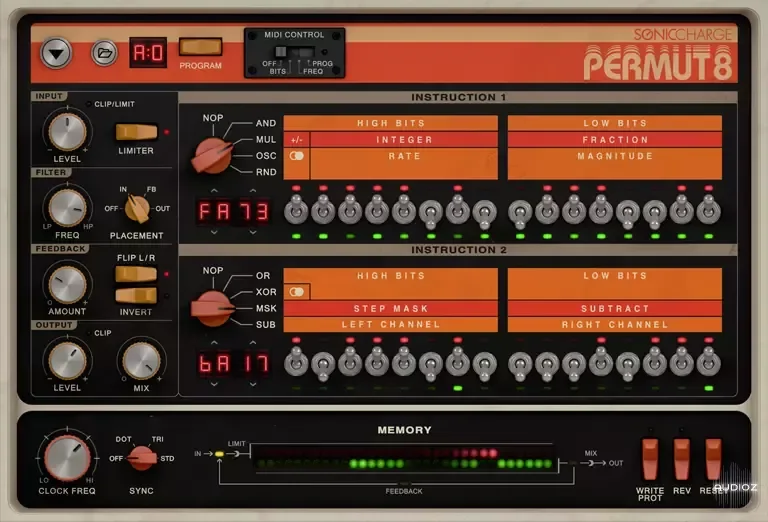Toggle the REV memory switch
The width and height of the screenshot is (768, 522).
pos(682,459)
